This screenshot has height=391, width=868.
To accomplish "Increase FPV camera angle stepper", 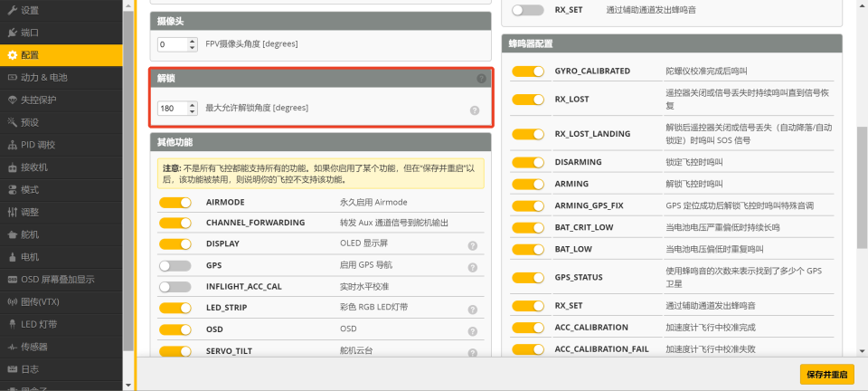I will (x=193, y=41).
